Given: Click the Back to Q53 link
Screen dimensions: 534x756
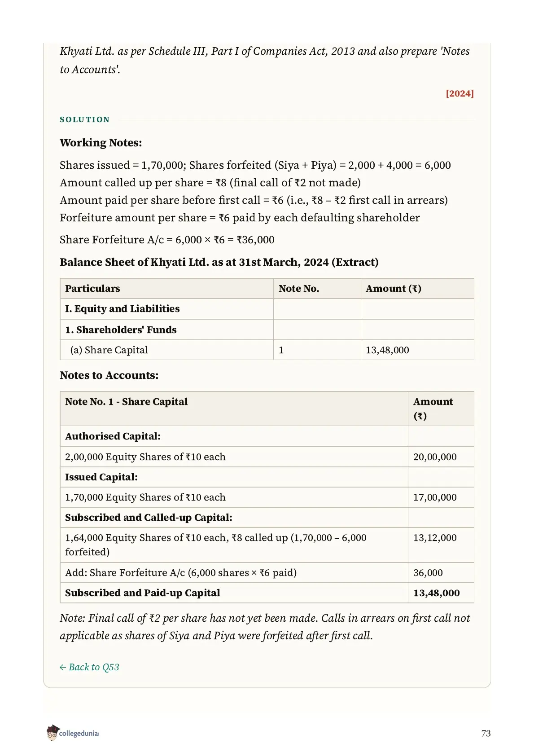Looking at the screenshot, I should (89, 667).
